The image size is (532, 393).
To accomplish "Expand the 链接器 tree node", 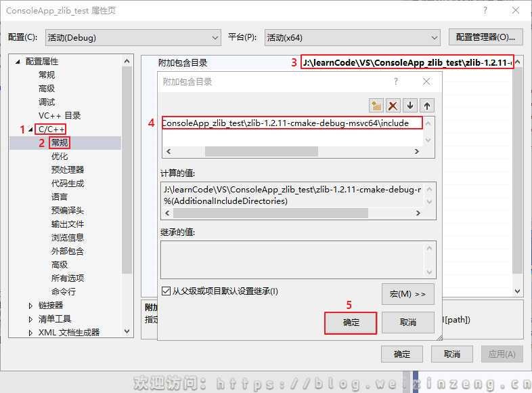I will (x=30, y=306).
